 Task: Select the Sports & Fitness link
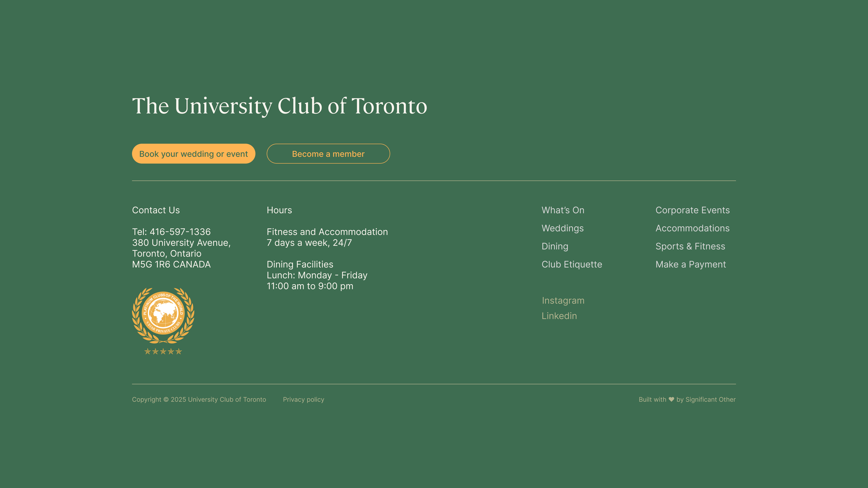click(690, 246)
